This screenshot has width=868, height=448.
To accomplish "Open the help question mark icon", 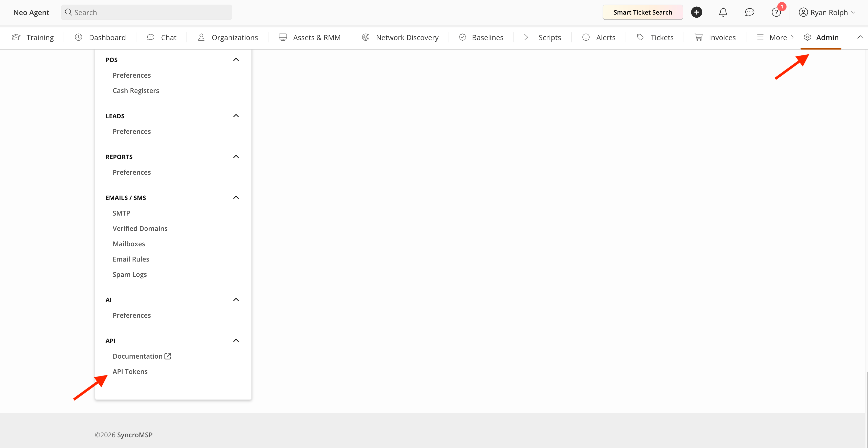I will tap(776, 13).
